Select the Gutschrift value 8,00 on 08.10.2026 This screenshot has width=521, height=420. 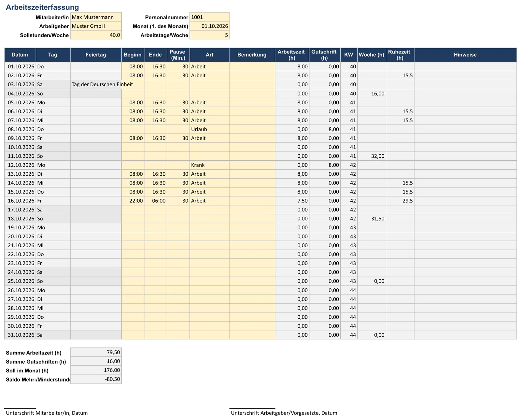[x=325, y=129]
